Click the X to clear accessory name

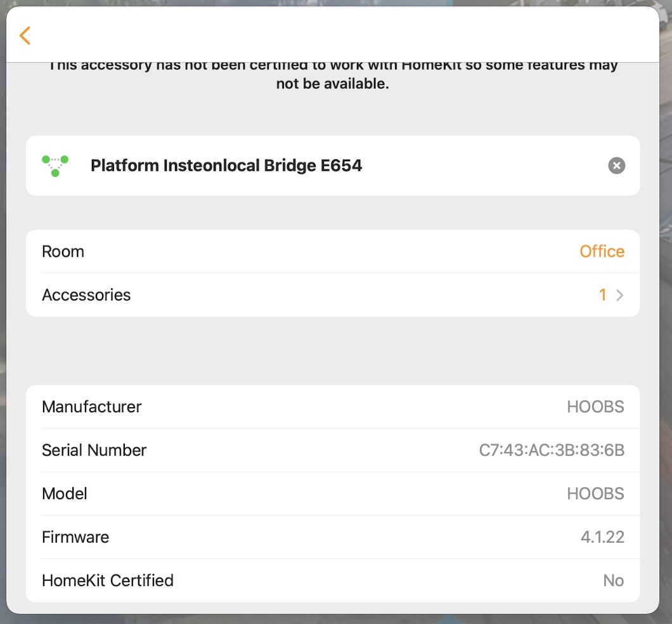click(616, 166)
